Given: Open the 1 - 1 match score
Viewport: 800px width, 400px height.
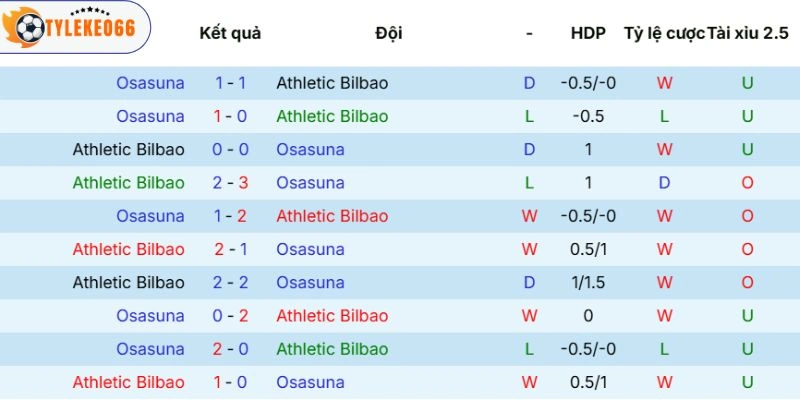Looking at the screenshot, I should (x=231, y=83).
